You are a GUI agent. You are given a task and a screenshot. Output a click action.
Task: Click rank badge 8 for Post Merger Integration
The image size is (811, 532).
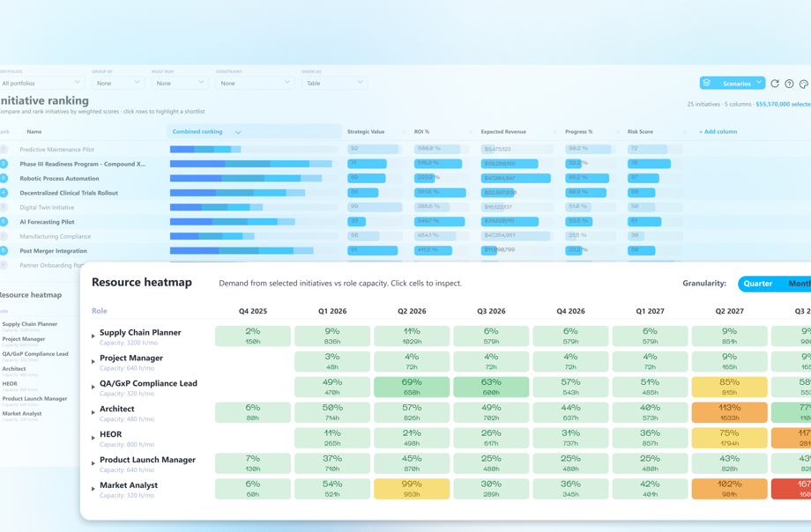click(4, 251)
